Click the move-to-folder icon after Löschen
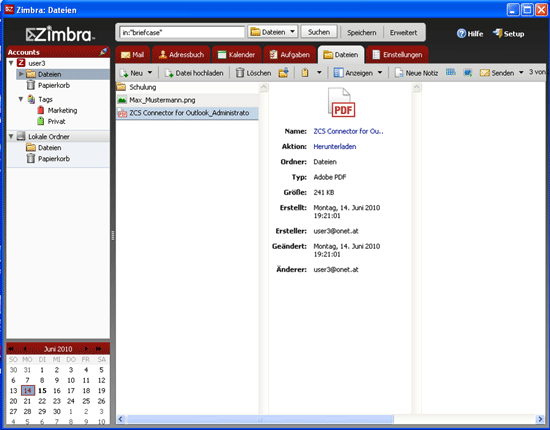550x430 pixels. (283, 73)
